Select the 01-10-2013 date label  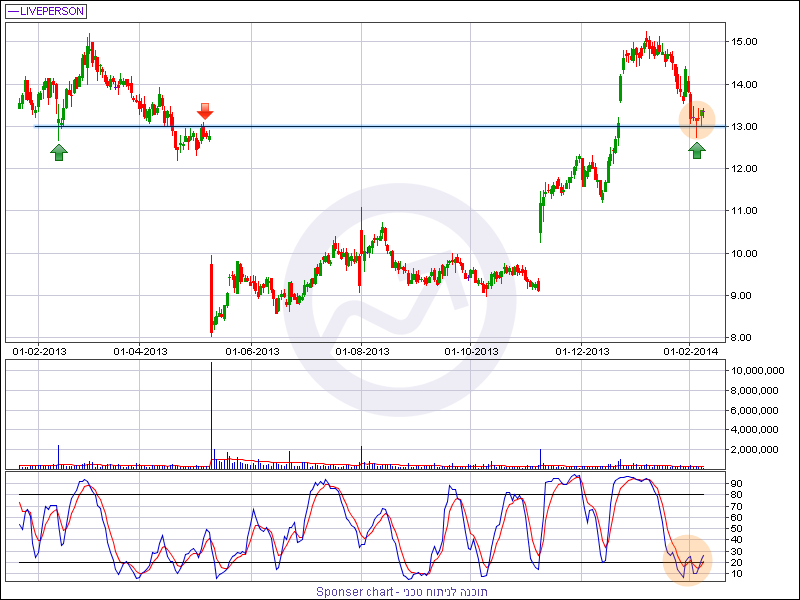pyautogui.click(x=471, y=352)
